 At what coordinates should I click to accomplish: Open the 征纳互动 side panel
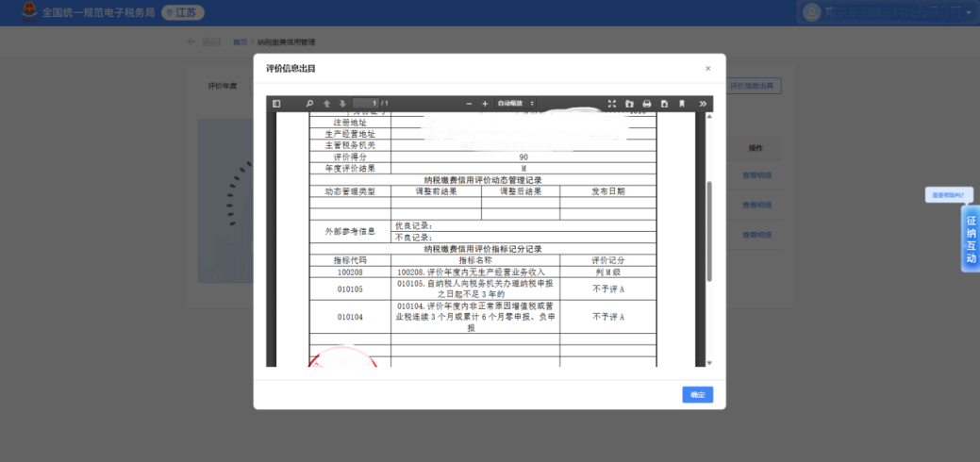tap(971, 239)
